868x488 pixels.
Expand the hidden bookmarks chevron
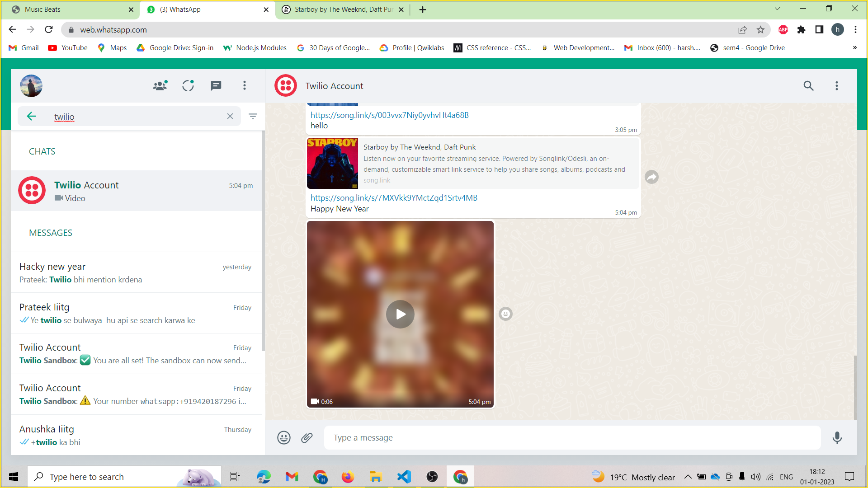(854, 48)
